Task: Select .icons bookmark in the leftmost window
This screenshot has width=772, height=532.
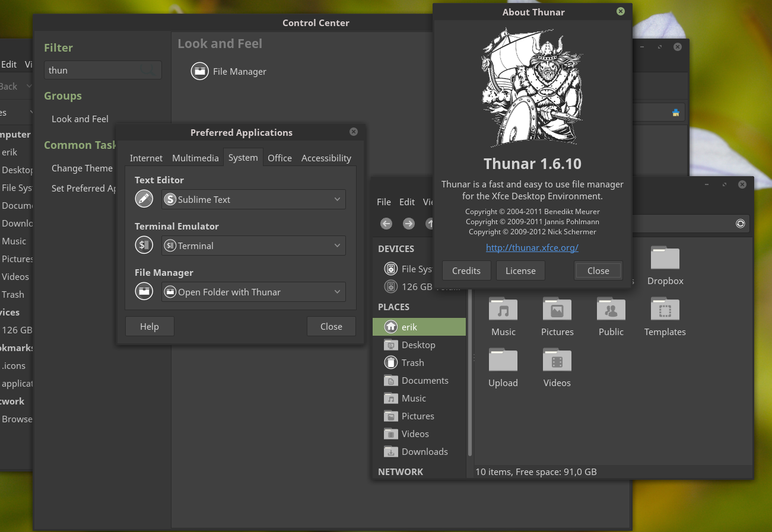Action: 13,365
